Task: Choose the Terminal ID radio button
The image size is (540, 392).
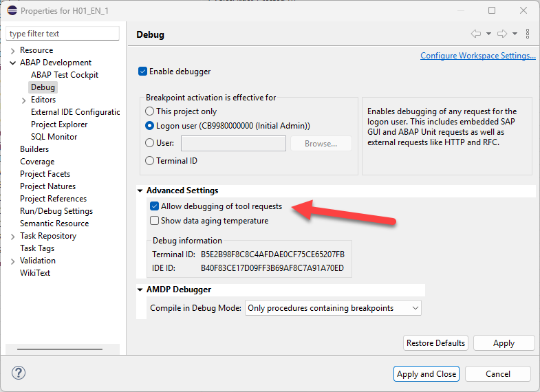Action: tap(150, 161)
